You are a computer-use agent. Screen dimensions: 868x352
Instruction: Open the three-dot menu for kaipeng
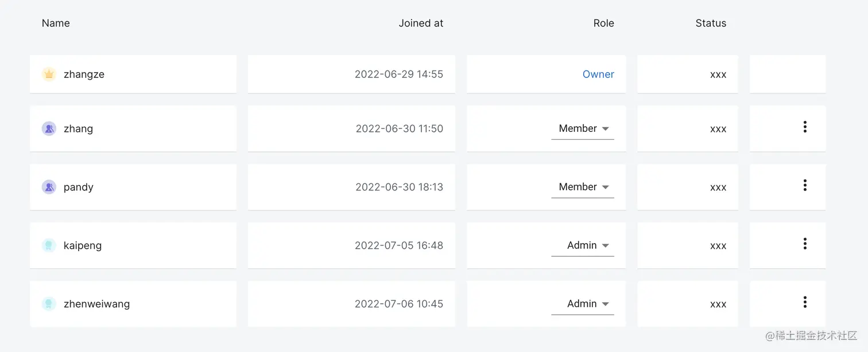(x=805, y=244)
